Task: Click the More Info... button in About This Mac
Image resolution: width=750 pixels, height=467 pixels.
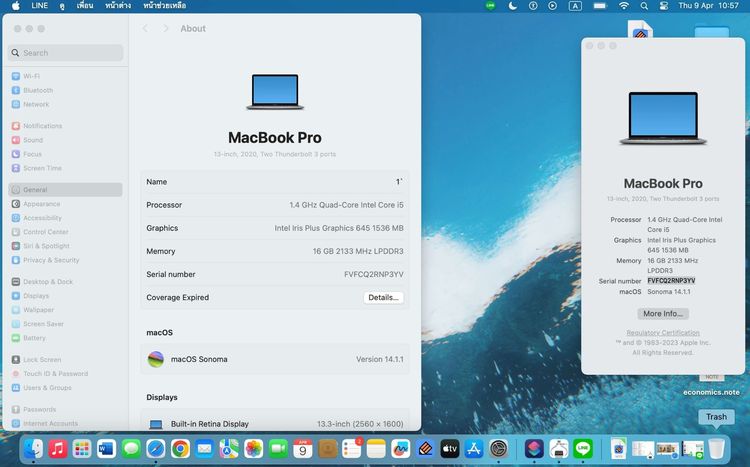Action: [663, 314]
